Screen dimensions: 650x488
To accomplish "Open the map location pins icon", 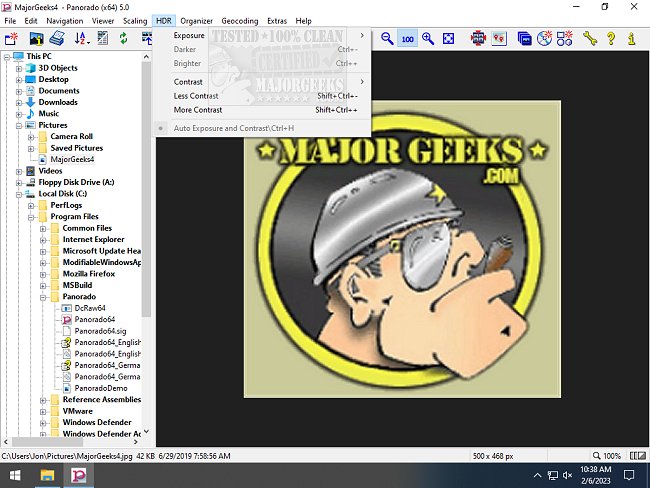I will pyautogui.click(x=499, y=39).
